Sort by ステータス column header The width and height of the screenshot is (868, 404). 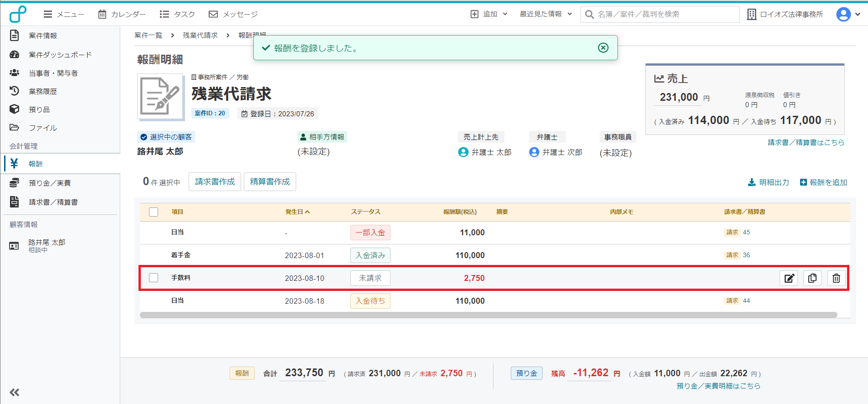click(x=365, y=212)
